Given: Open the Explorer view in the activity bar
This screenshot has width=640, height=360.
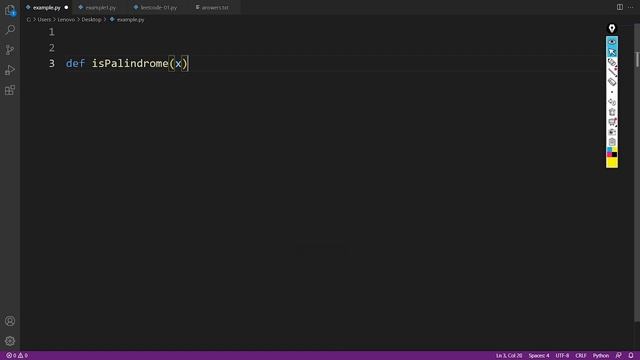Looking at the screenshot, I should [x=10, y=10].
